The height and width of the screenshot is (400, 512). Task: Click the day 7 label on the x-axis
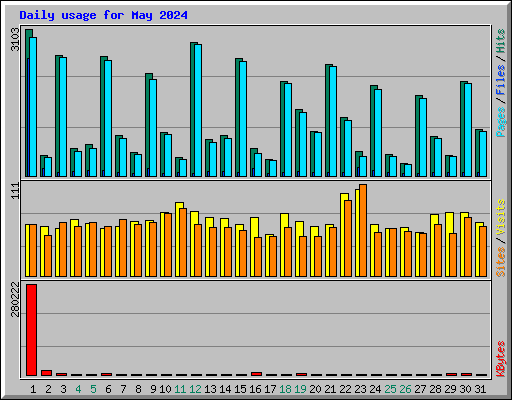(123, 389)
